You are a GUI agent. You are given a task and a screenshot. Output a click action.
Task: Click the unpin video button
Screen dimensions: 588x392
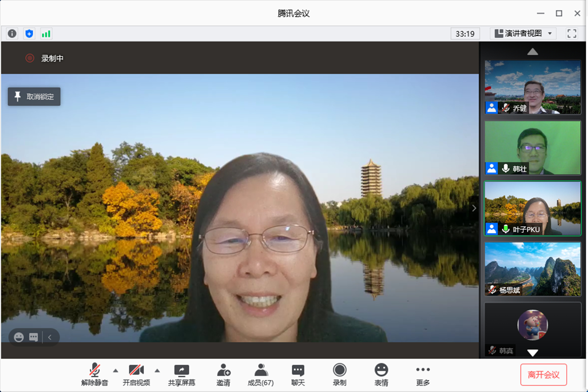(34, 96)
